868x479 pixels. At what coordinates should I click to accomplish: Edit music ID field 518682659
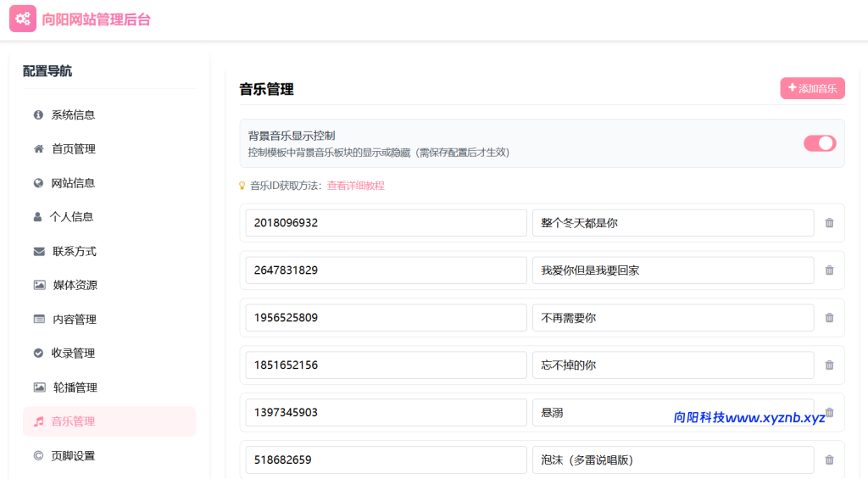(x=386, y=460)
